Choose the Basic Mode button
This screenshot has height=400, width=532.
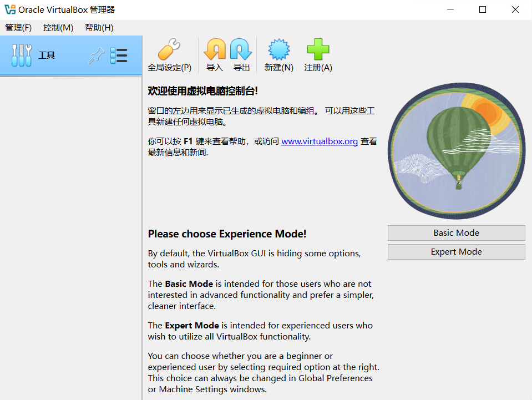pos(457,233)
